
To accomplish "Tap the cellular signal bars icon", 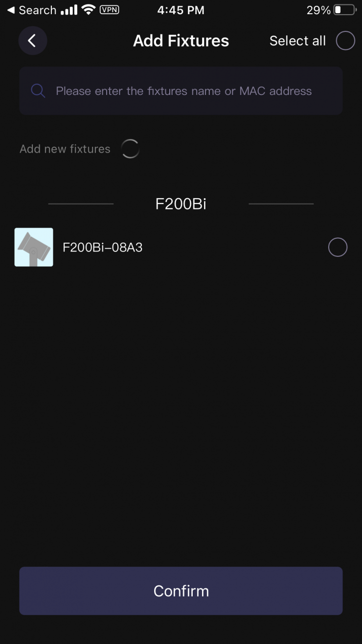I will tap(69, 10).
